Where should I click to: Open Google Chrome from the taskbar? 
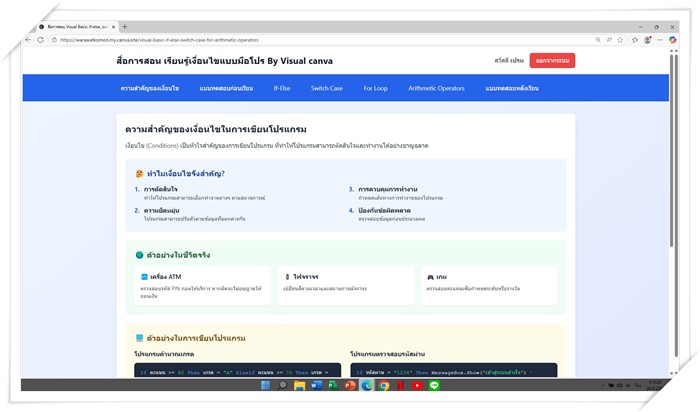tap(384, 385)
